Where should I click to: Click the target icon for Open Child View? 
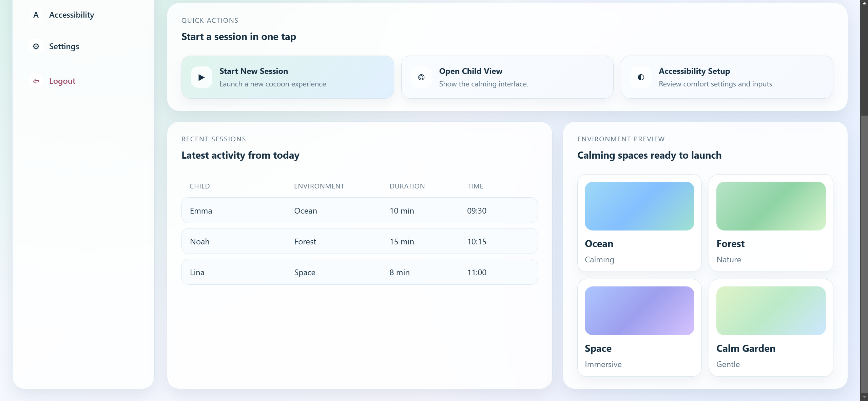[421, 77]
